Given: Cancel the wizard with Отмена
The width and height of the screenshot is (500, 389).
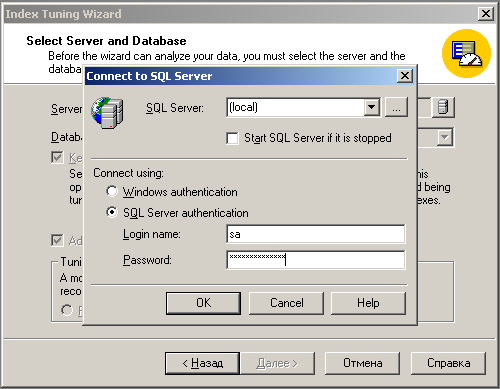Looking at the screenshot, I should [363, 363].
